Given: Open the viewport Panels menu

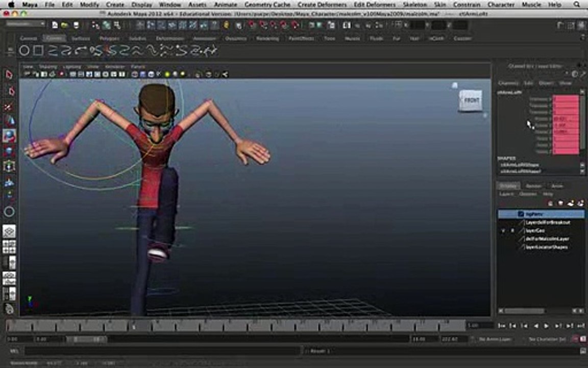Looking at the screenshot, I should [x=138, y=67].
